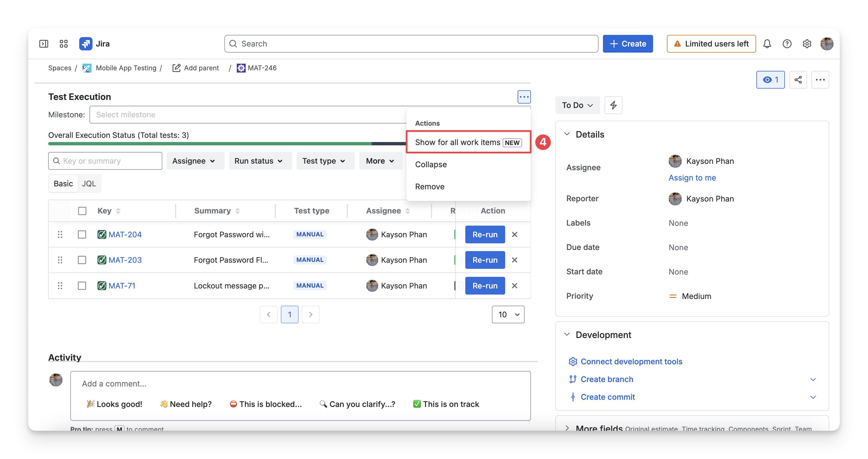
Task: Sort by Summary column arrows
Action: (x=238, y=211)
